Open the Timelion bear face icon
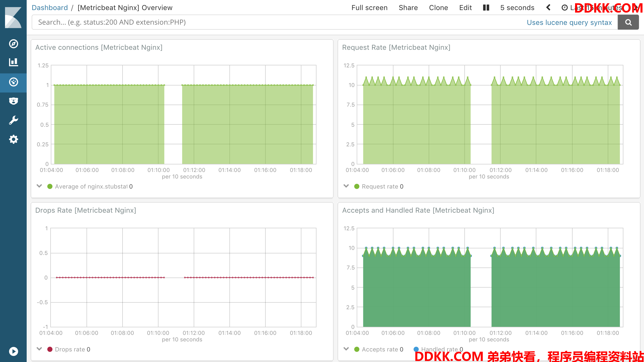644x362 pixels. pyautogui.click(x=13, y=101)
